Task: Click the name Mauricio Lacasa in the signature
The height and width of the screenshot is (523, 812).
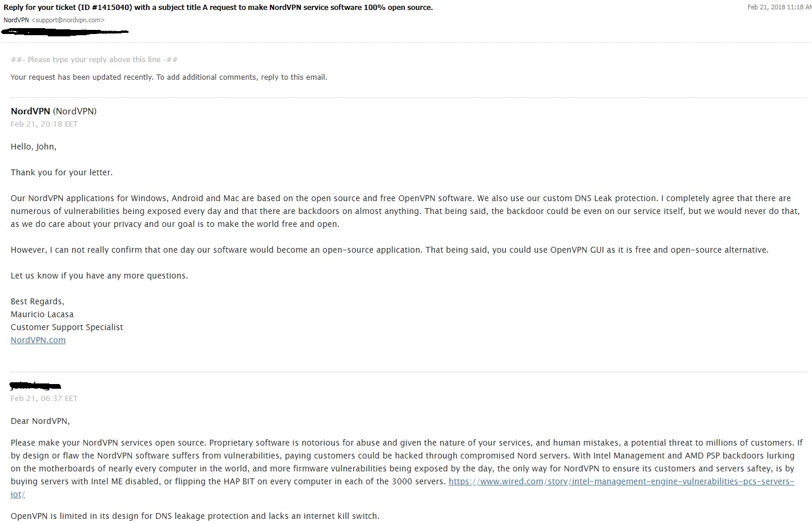Action: click(42, 314)
